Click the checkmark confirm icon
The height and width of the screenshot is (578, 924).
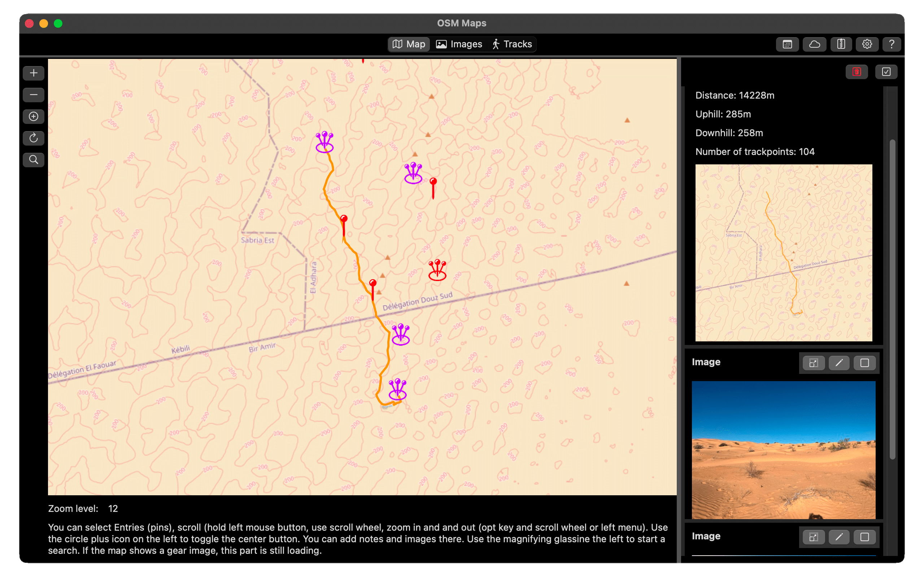click(x=886, y=72)
